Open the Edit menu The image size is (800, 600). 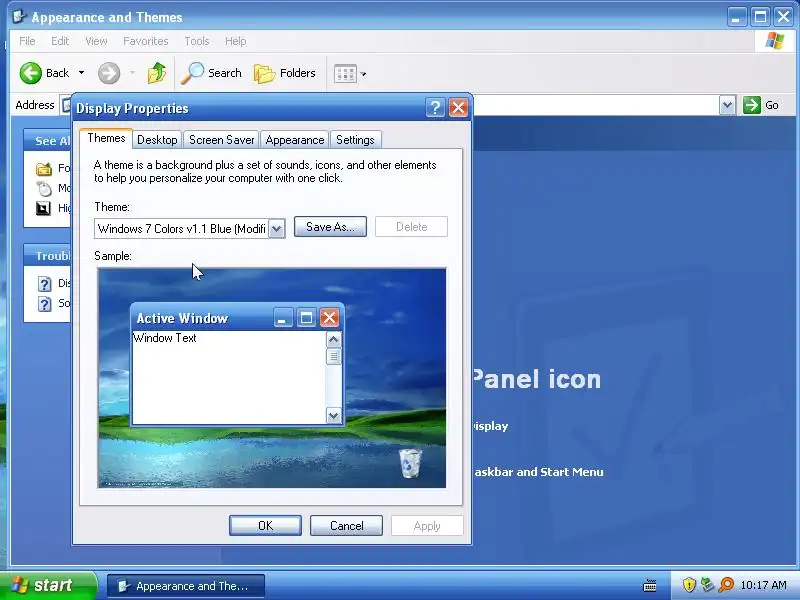(x=60, y=41)
